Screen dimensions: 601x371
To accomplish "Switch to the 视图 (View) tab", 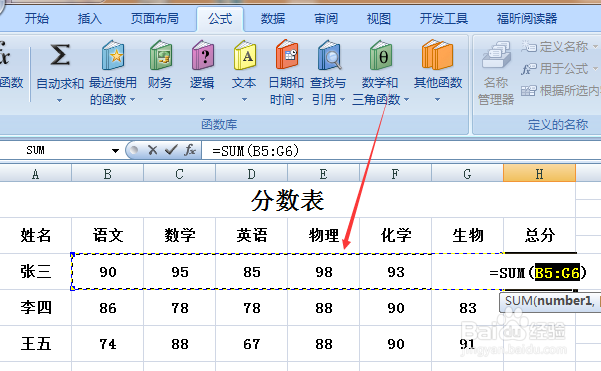I will coord(379,18).
